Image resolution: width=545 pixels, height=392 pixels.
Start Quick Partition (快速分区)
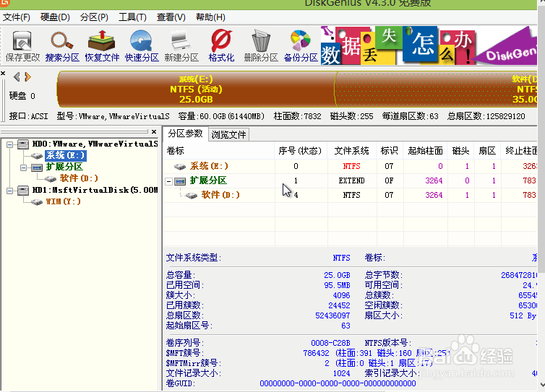click(142, 46)
